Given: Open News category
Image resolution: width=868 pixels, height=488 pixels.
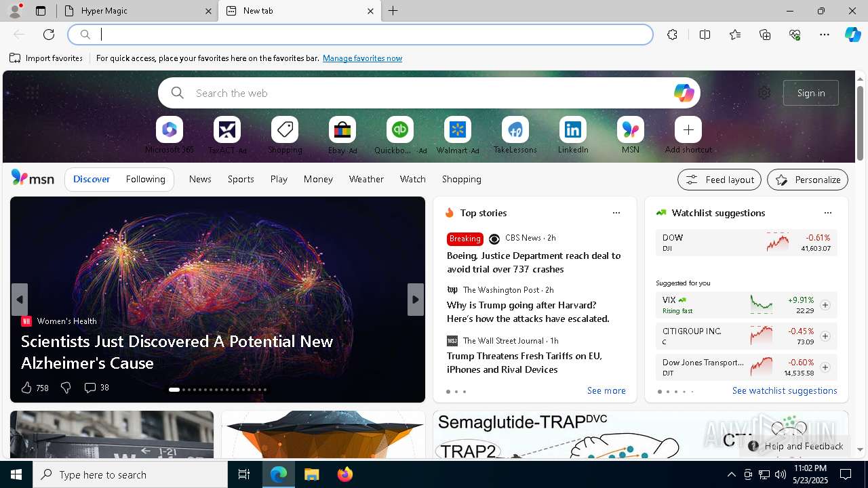Looking at the screenshot, I should coord(200,179).
